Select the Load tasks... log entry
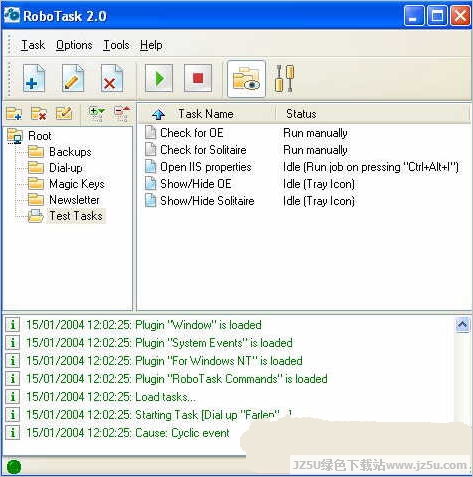 [x=111, y=397]
